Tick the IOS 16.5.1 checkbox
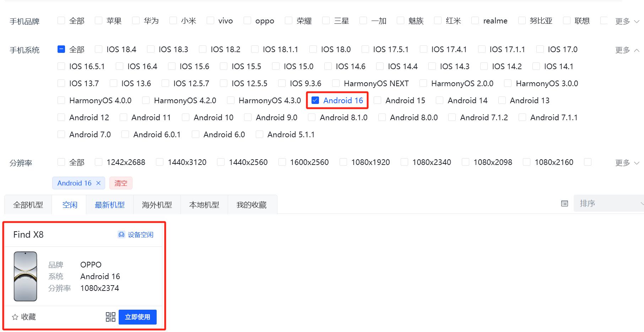644x332 pixels. [61, 66]
